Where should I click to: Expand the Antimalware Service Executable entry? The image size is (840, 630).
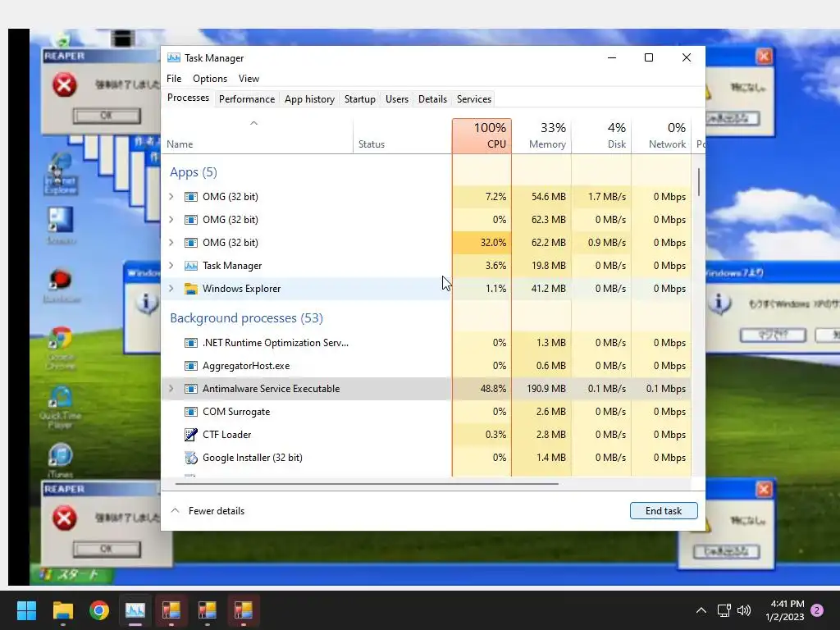coord(171,389)
